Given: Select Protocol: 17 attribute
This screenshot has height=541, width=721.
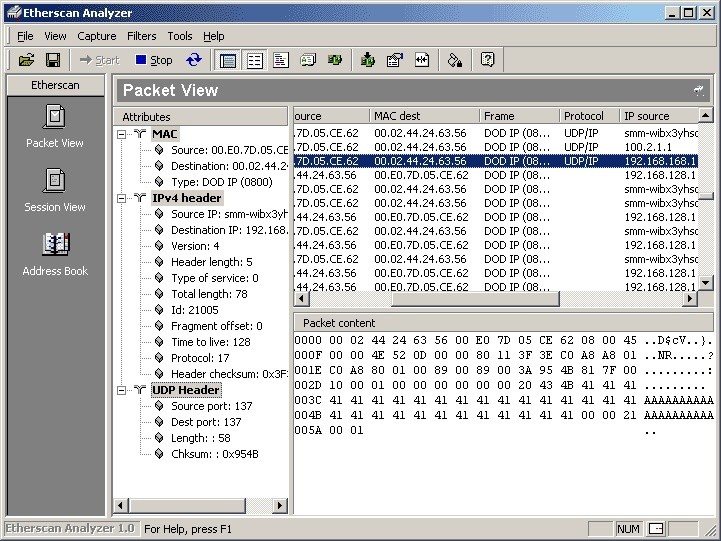Looking at the screenshot, I should 200,358.
